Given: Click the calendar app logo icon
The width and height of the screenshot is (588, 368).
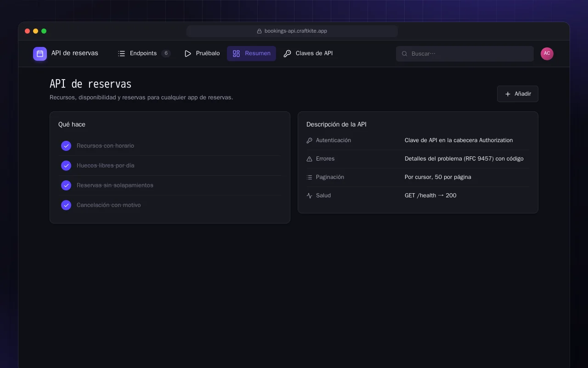Looking at the screenshot, I should pos(40,54).
